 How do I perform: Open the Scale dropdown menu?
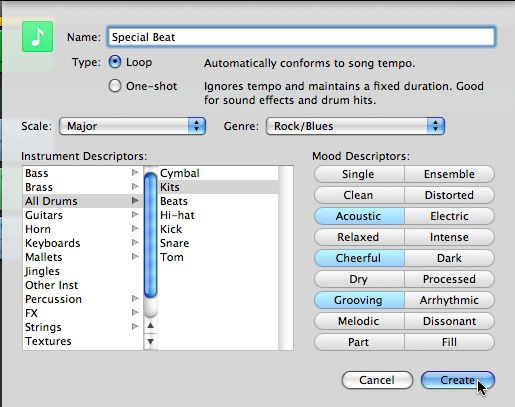132,126
